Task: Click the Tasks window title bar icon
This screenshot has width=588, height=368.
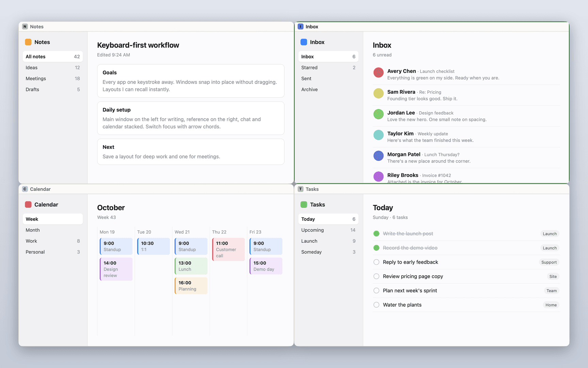Action: [300, 189]
